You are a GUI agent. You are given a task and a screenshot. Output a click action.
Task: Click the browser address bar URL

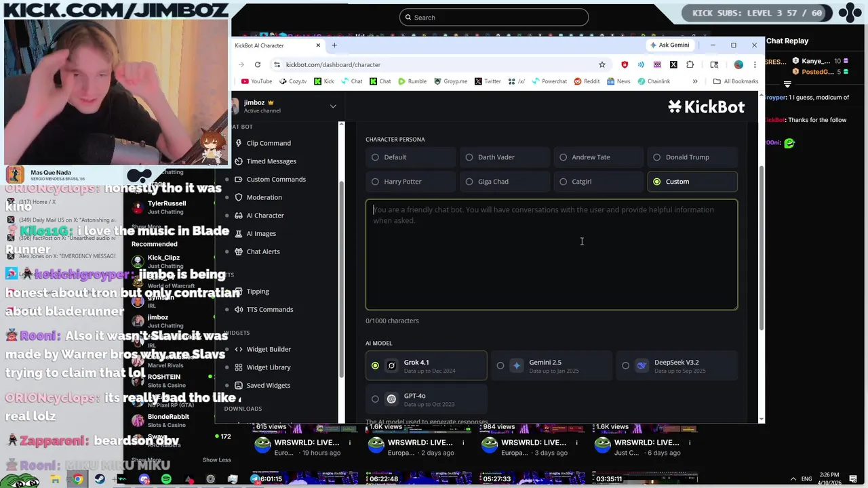click(333, 64)
